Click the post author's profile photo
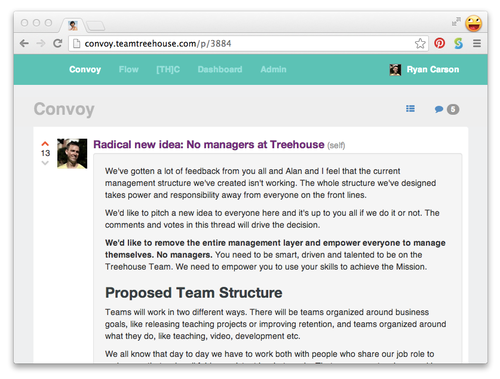Viewport: 500px width, 379px height. [x=72, y=154]
